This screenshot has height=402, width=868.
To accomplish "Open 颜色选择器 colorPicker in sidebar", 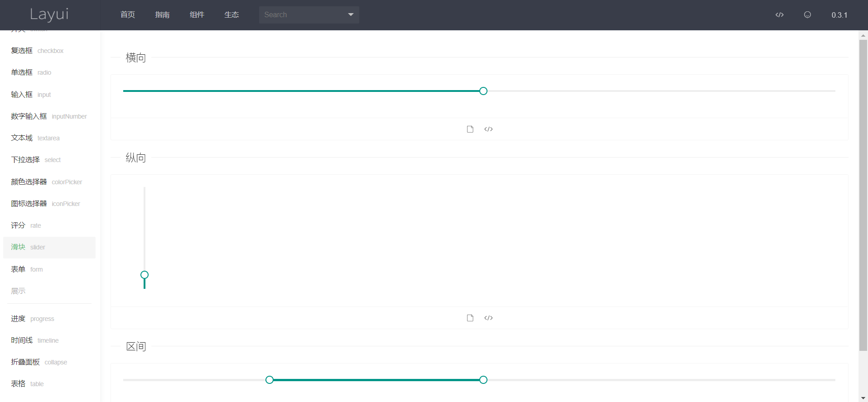I will point(49,182).
